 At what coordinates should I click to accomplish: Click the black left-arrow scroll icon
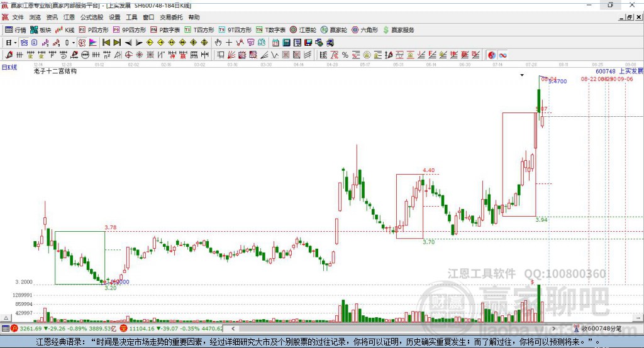pyautogui.click(x=128, y=43)
